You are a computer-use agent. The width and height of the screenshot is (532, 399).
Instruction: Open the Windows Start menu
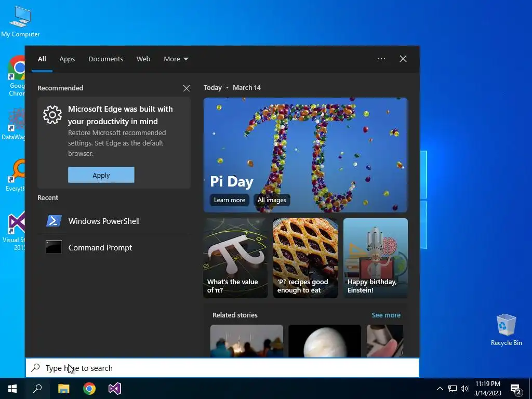point(12,389)
